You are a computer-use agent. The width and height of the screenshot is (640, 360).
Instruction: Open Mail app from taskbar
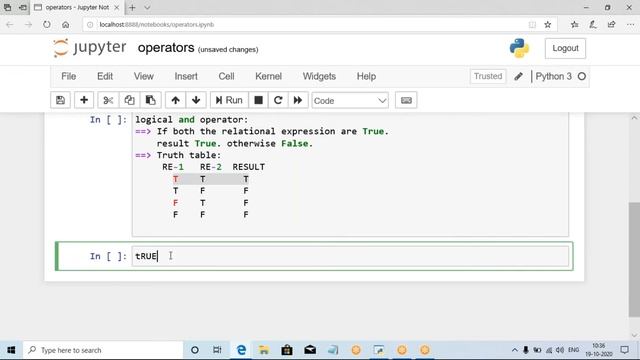tap(310, 350)
